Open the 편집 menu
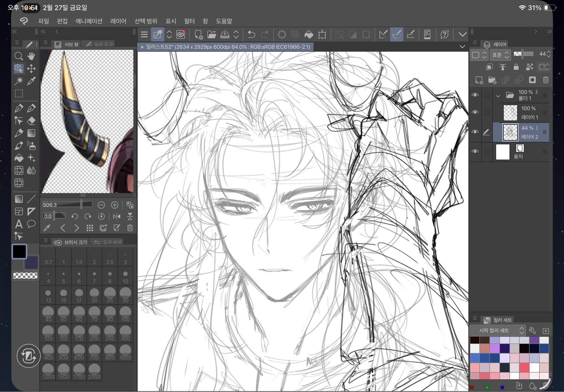This screenshot has height=392, width=564. (62, 21)
